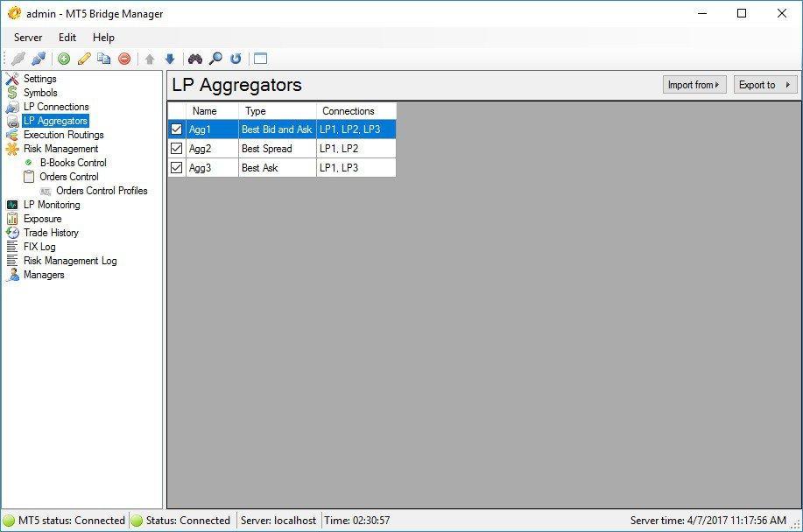Click the blue Refresh arrow icon
Screen dimensions: 803x532
[x=236, y=59]
